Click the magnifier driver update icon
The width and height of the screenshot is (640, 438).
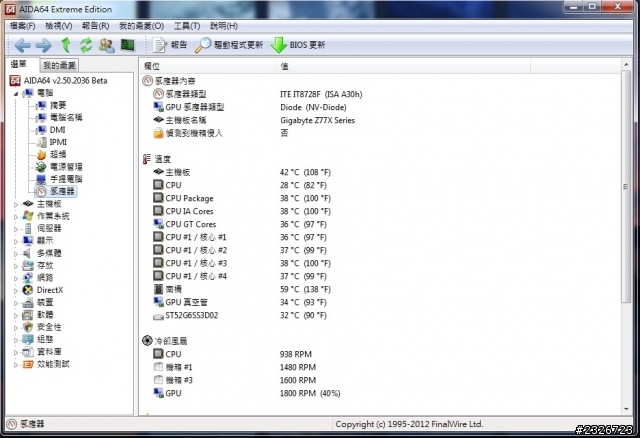coord(203,45)
